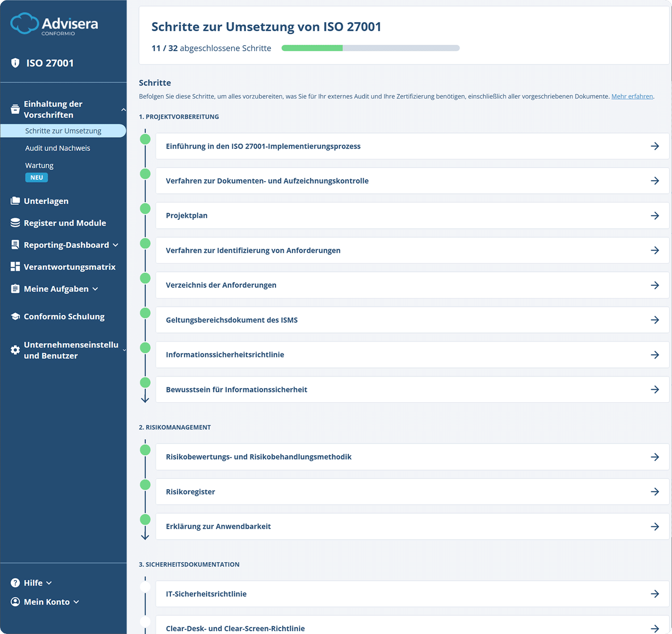Expand the Meine Aufgaben dropdown
This screenshot has width=672, height=634.
pyautogui.click(x=95, y=289)
